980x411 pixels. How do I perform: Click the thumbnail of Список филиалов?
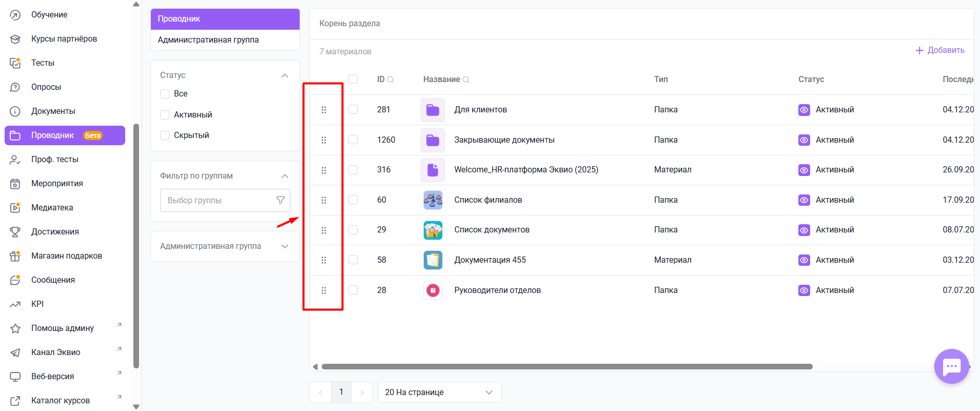click(x=433, y=200)
